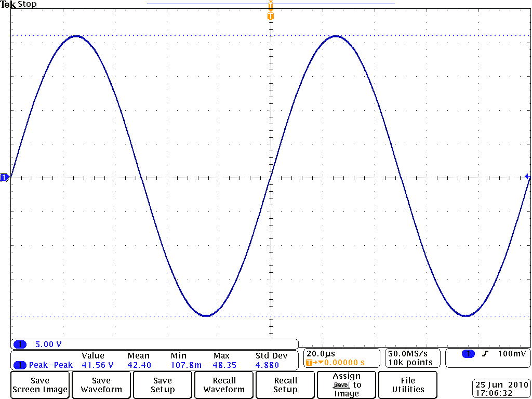Click the channel 1 badge beside 5.00 V
This screenshot has height=399, width=532.
[20, 345]
